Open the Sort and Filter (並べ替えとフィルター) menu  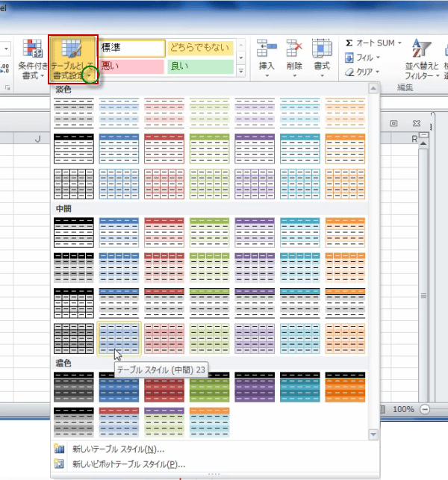coord(422,59)
